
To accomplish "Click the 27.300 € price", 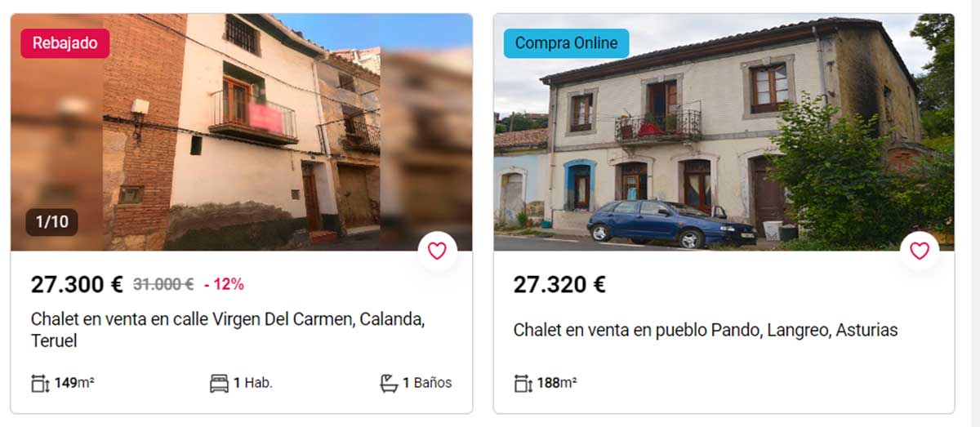I will click(77, 284).
